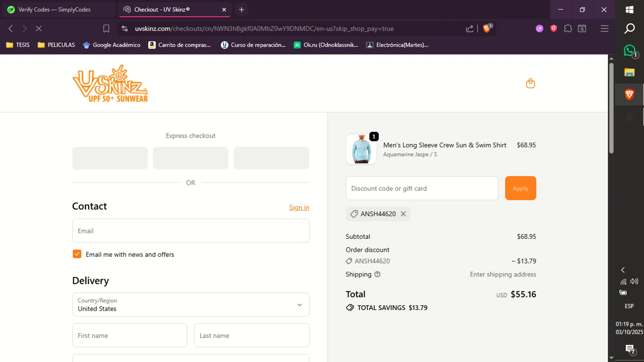Open the extensions puzzle icon
Image resolution: width=644 pixels, height=362 pixels.
coord(568,29)
